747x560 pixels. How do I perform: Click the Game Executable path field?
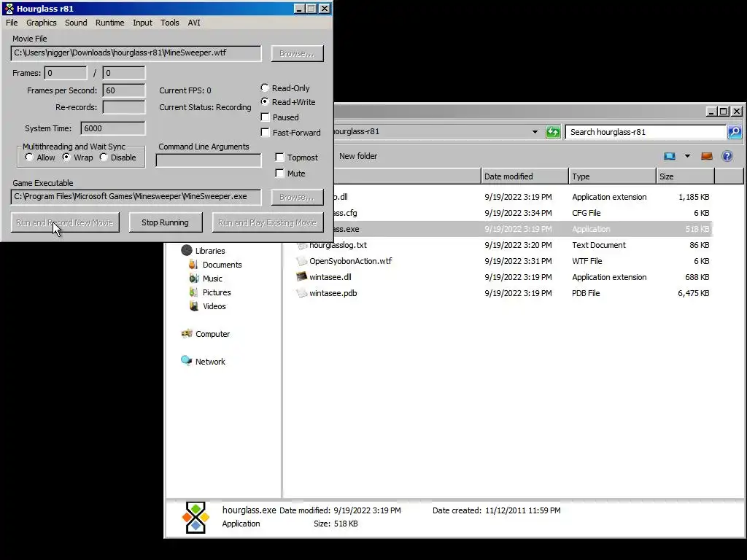tap(136, 197)
